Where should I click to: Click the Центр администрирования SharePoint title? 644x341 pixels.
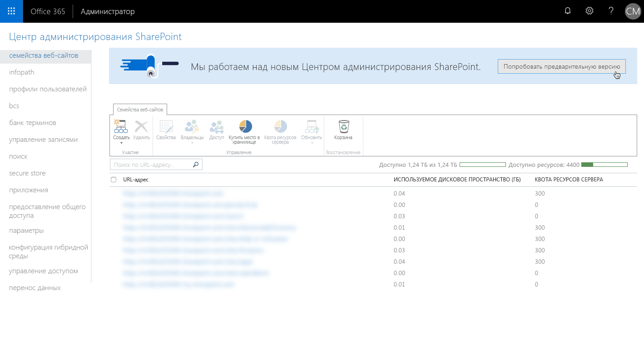(x=95, y=37)
